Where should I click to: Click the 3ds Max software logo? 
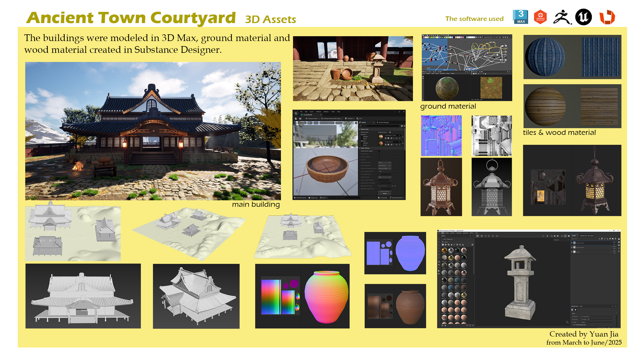click(x=521, y=17)
